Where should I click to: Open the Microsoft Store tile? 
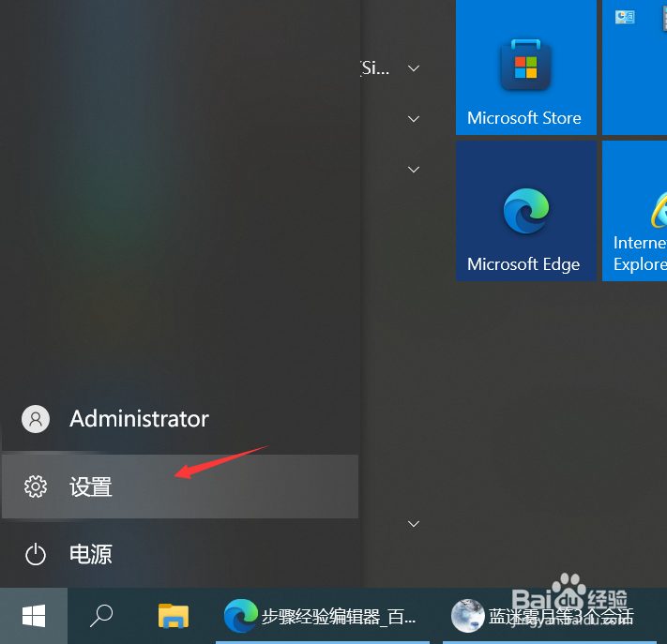pyautogui.click(x=525, y=67)
